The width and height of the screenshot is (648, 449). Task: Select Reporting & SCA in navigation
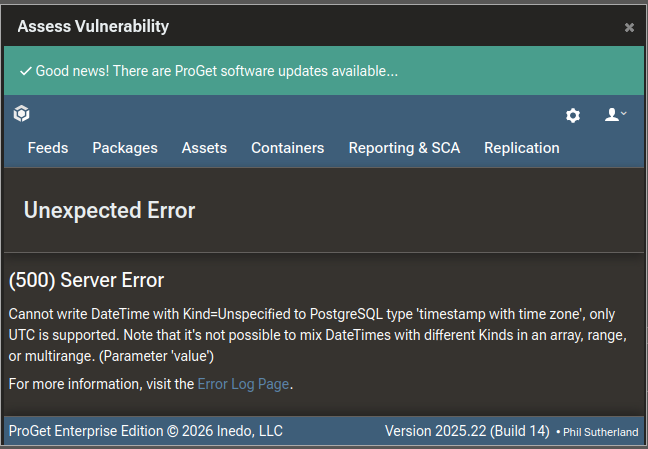click(404, 148)
